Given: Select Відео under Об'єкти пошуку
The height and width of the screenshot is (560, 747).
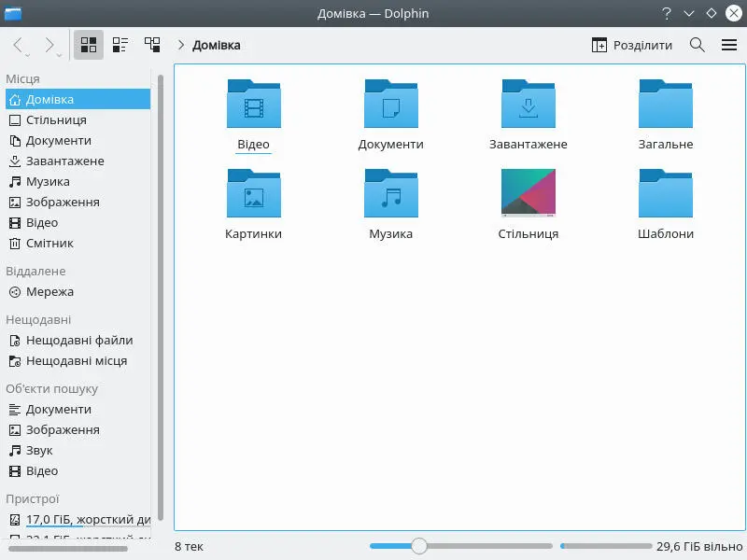Looking at the screenshot, I should pos(78,470).
